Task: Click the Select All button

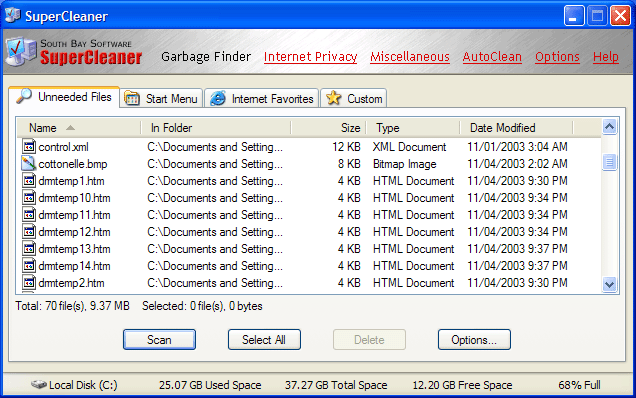Action: point(264,340)
